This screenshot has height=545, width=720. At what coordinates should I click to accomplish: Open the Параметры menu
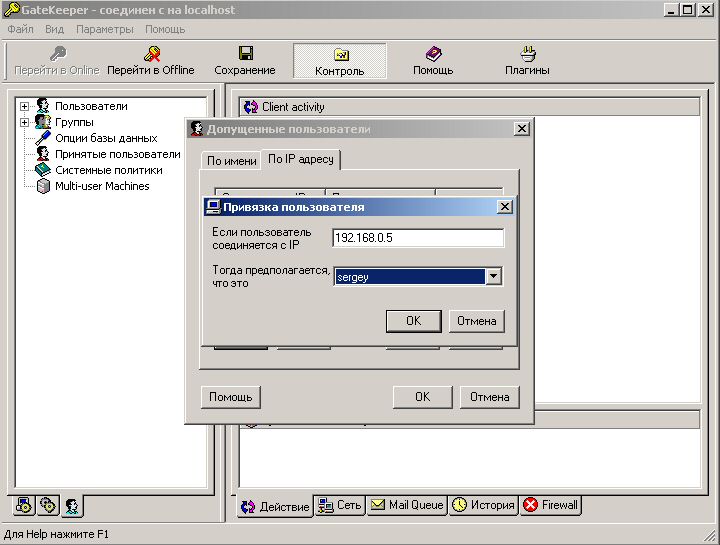[105, 29]
